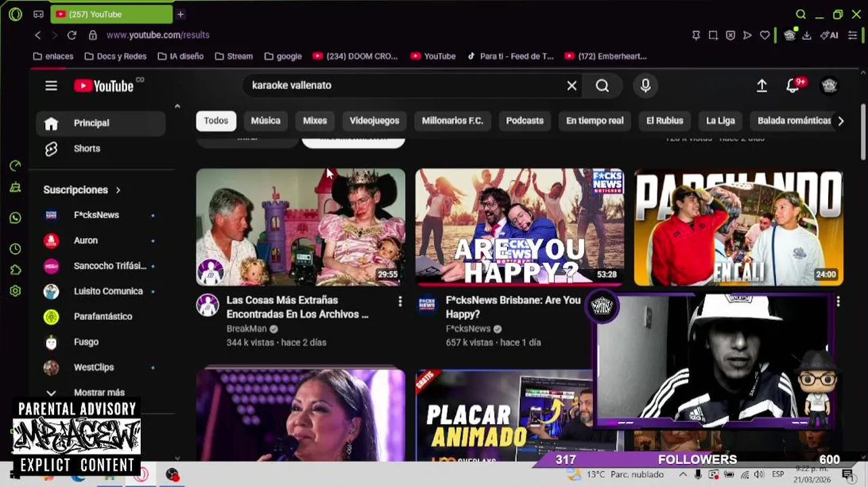868x487 pixels.
Task: Select the Todos filter chip
Action: click(216, 120)
